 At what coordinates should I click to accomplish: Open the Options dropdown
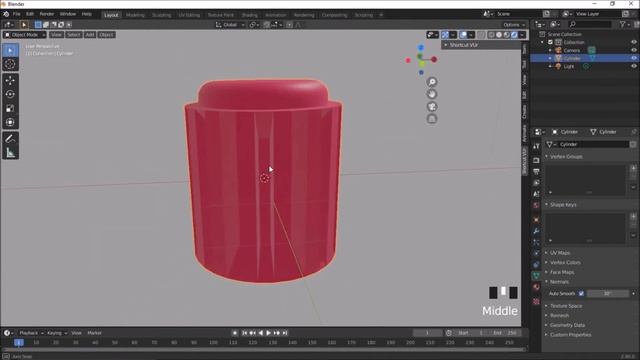pyautogui.click(x=514, y=25)
